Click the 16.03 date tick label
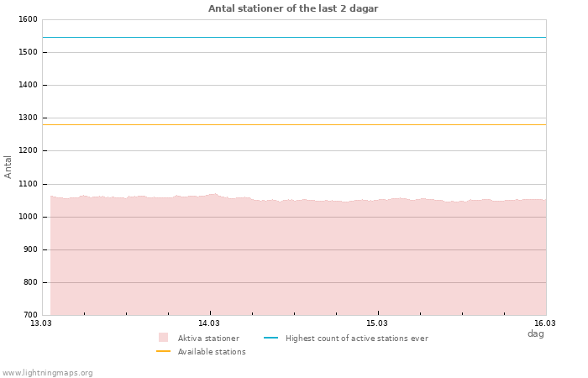 tap(545, 323)
